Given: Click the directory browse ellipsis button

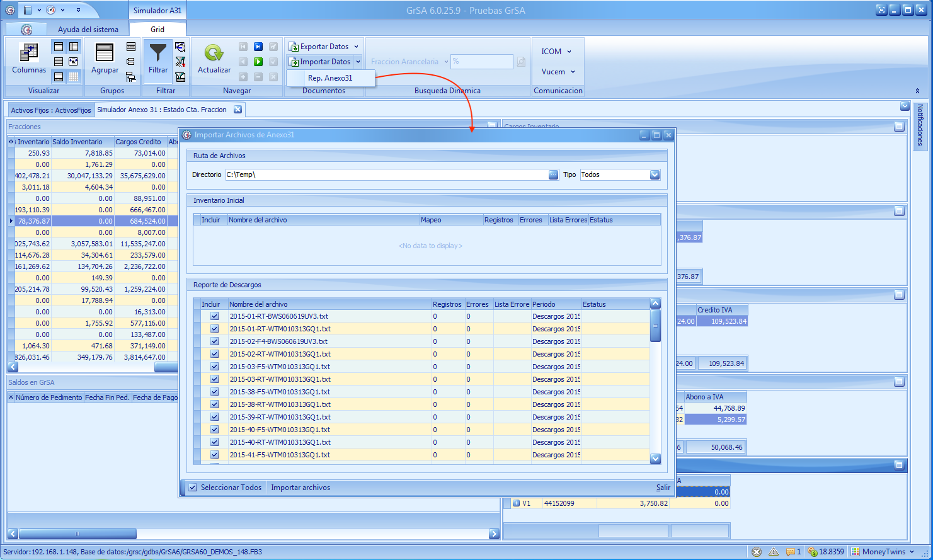Looking at the screenshot, I should 553,174.
